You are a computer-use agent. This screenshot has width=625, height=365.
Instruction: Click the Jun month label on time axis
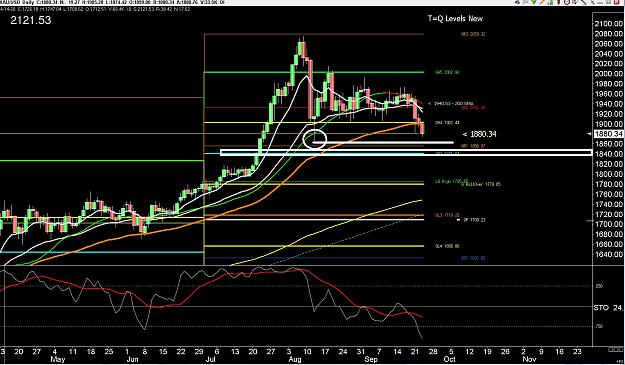click(x=132, y=359)
